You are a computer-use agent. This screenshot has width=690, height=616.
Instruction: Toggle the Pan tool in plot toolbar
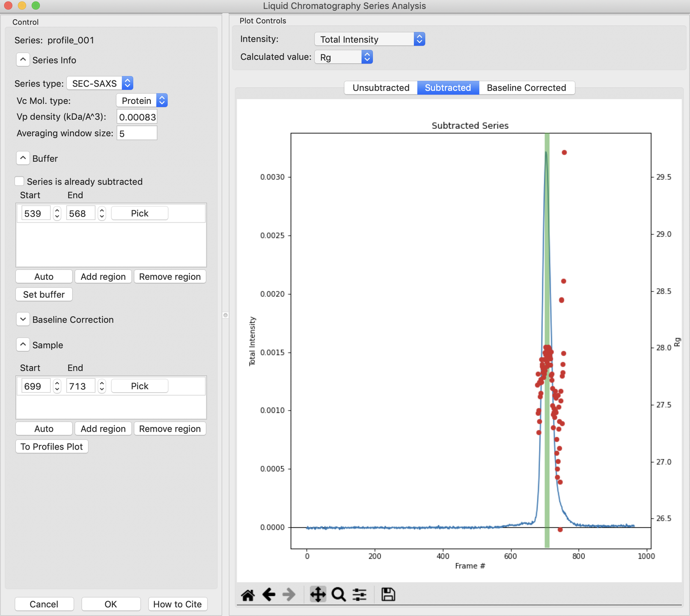point(318,595)
